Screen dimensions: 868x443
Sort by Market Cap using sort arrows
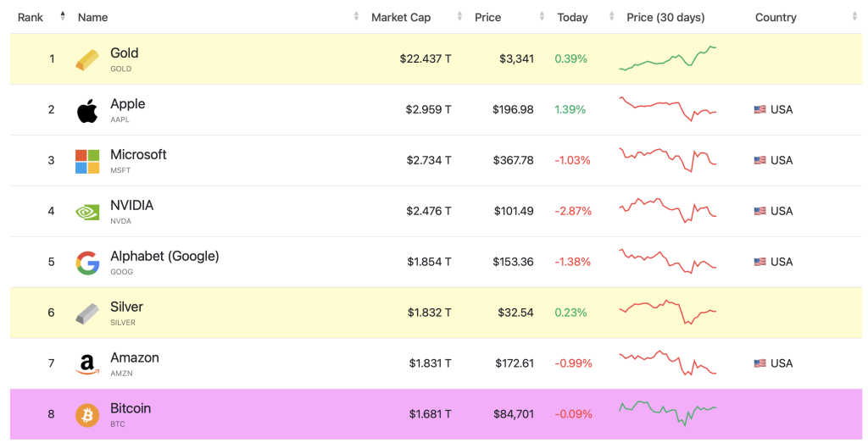[x=459, y=16]
